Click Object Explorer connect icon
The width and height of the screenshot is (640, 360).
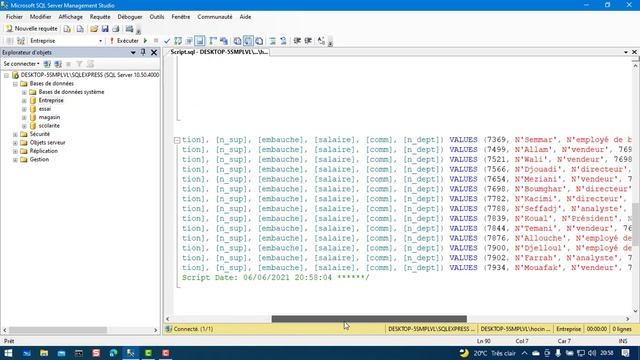click(47, 64)
